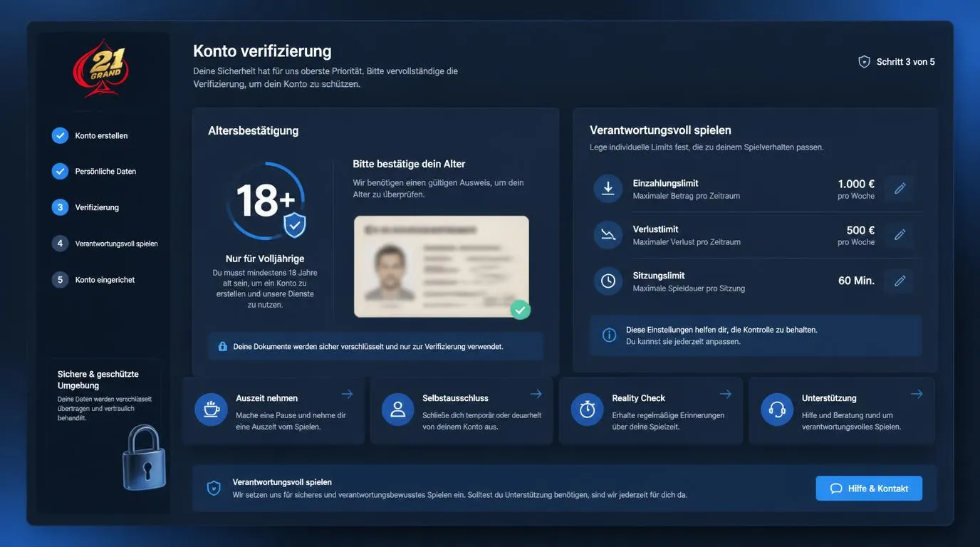
Task: Click the 60 Min. session limit value
Action: (856, 281)
